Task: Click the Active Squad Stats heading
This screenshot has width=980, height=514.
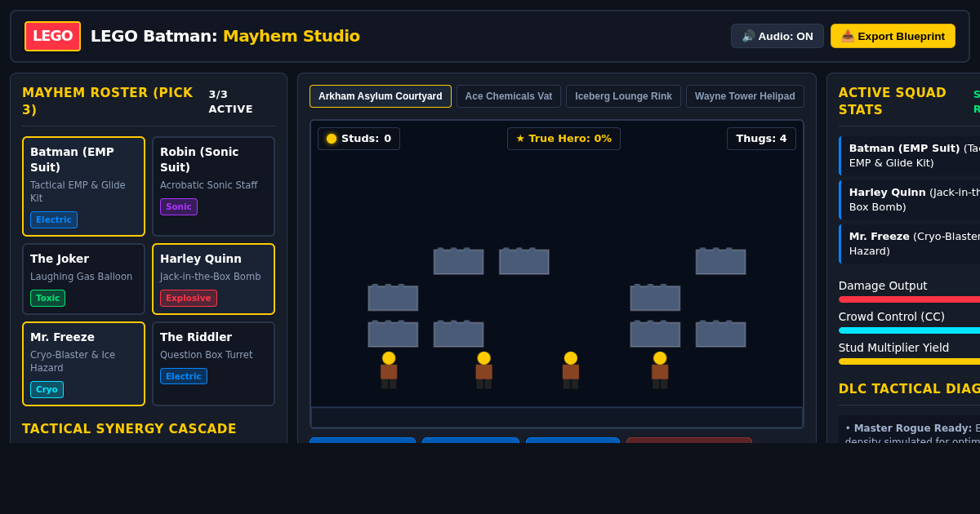Action: pos(893,101)
